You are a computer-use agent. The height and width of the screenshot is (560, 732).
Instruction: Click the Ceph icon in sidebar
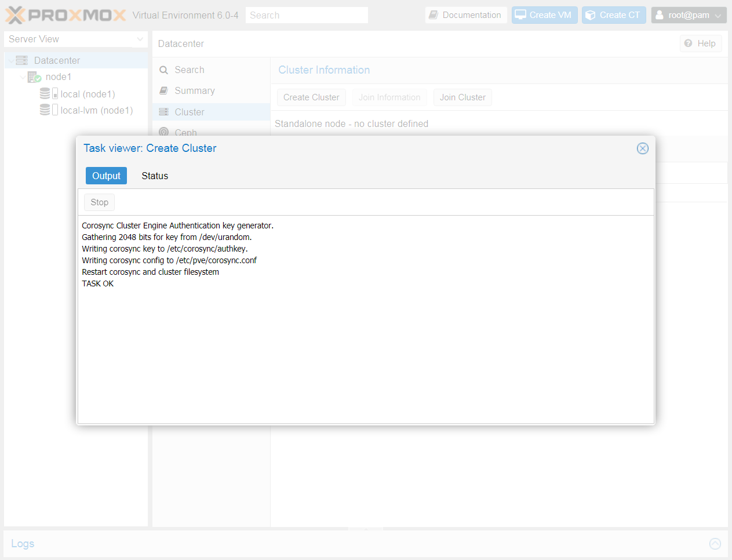[x=164, y=132]
